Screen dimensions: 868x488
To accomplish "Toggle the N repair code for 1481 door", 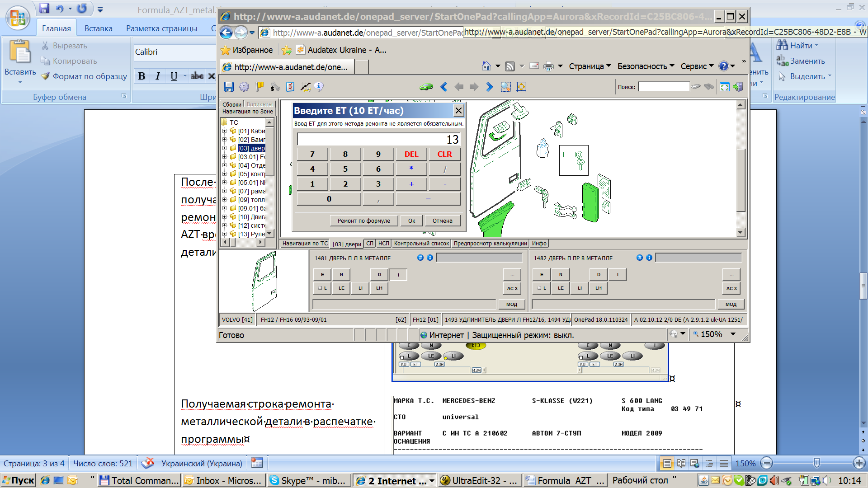I will point(341,274).
